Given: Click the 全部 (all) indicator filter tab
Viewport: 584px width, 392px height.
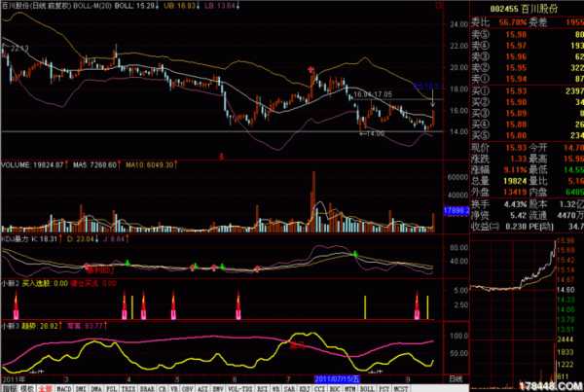Looking at the screenshot, I should click(45, 386).
